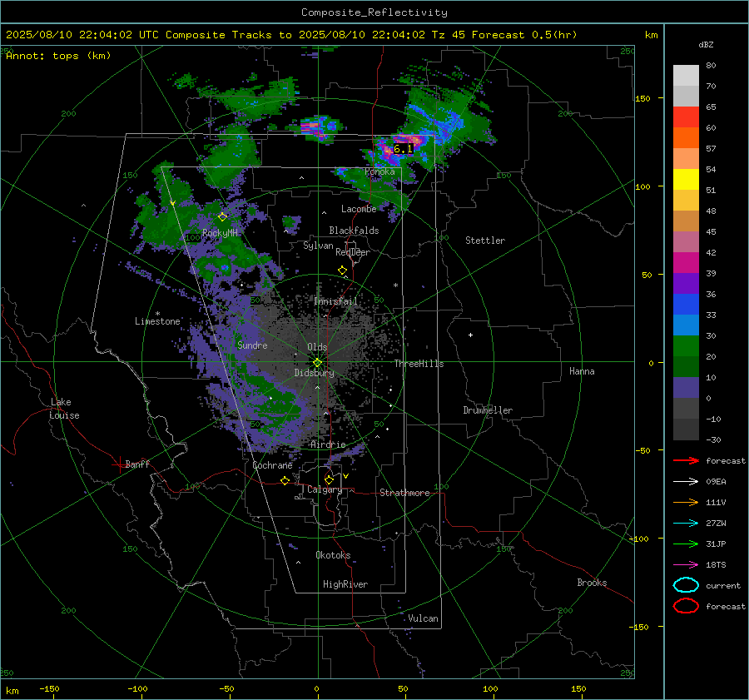
Task: Click the asterisk marker above Limestone
Action: [157, 314]
